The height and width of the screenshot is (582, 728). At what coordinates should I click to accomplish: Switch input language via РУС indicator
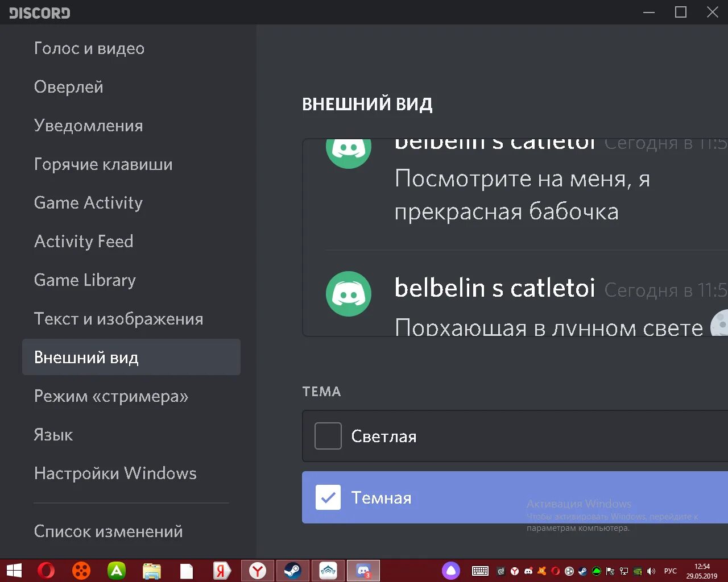(x=671, y=571)
